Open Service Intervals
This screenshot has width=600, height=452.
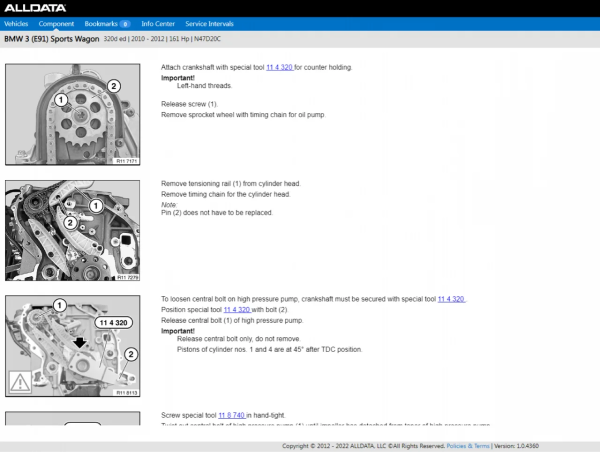[x=210, y=22]
